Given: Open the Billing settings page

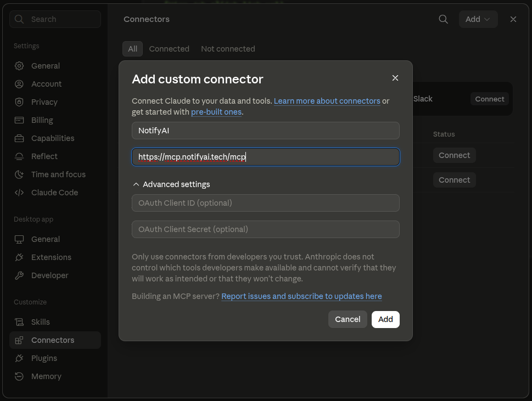Looking at the screenshot, I should click(55, 120).
